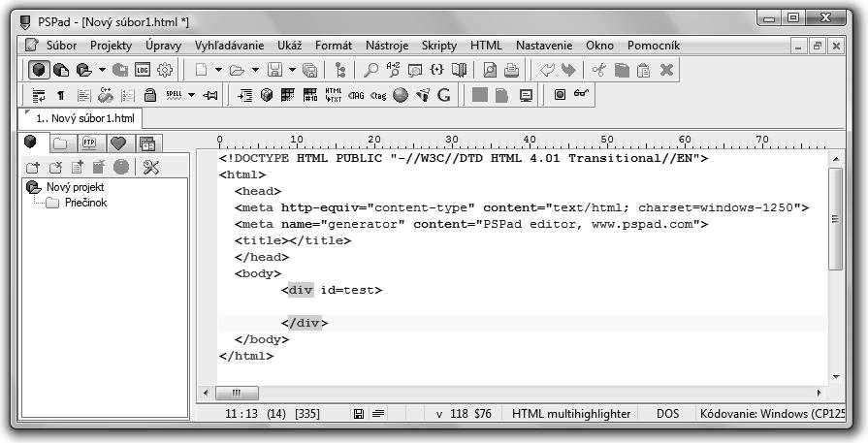Click the monitor screen icon in toolbar
Screen dimensions: 868x443
[x=526, y=96]
